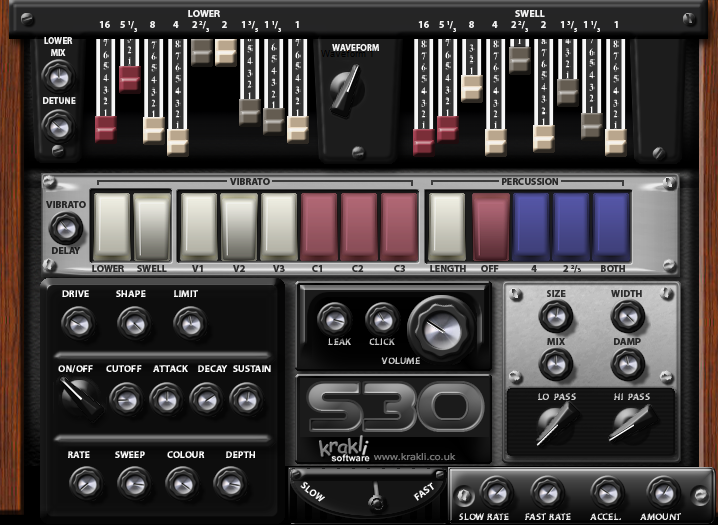This screenshot has height=525, width=718.
Task: Click the Vibrato Delay knob
Action: click(x=66, y=228)
